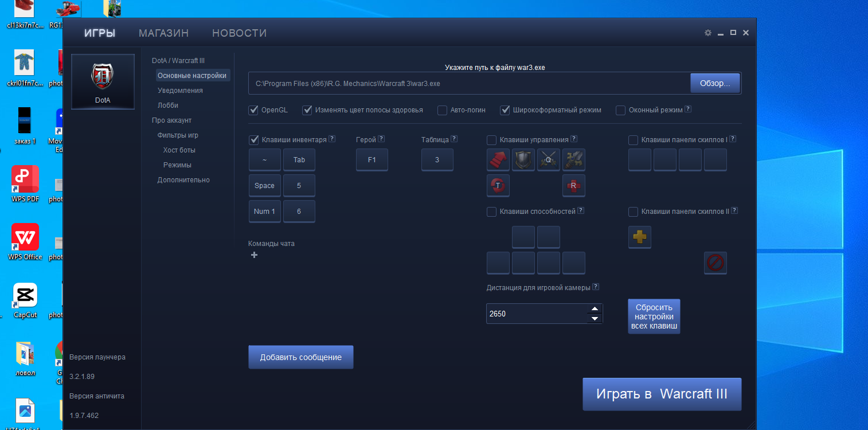The image size is (868, 430).
Task: Open the Лобби settings section
Action: click(x=168, y=105)
